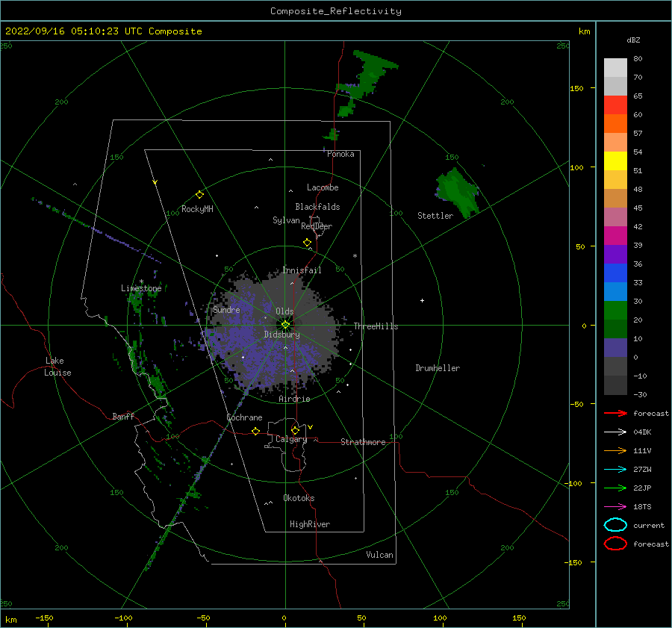The height and width of the screenshot is (628, 672).
Task: Click the yellow diamond marker above RockyMH
Action: coord(199,195)
